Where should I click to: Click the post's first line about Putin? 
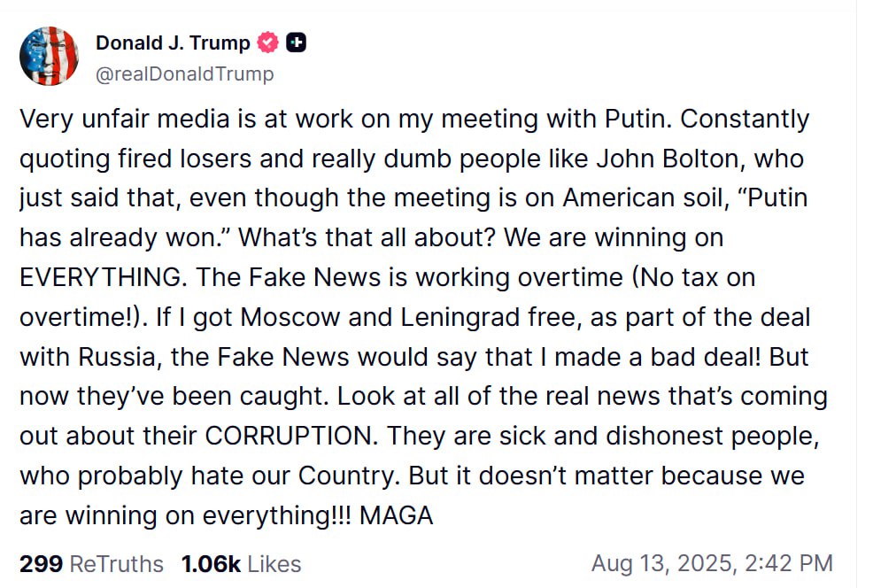(414, 120)
